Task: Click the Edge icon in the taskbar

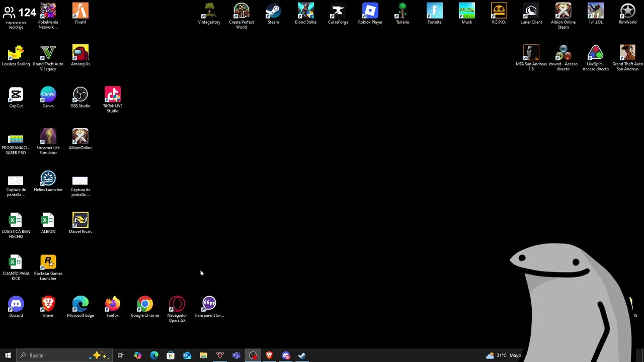Action: click(154, 355)
